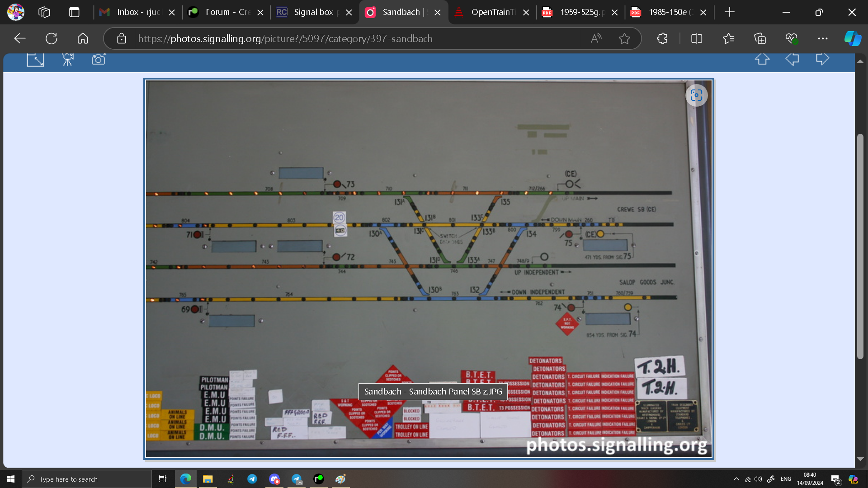Close the OpenTrainTimes tab
The height and width of the screenshot is (488, 868).
pos(526,13)
